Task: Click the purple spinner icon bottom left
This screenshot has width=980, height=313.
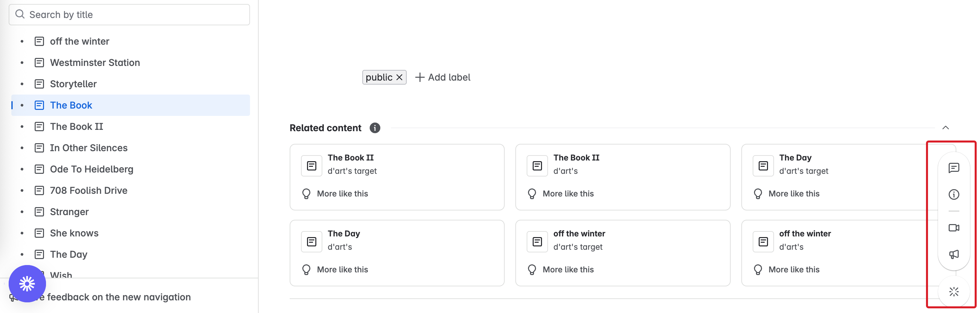Action: point(27,283)
